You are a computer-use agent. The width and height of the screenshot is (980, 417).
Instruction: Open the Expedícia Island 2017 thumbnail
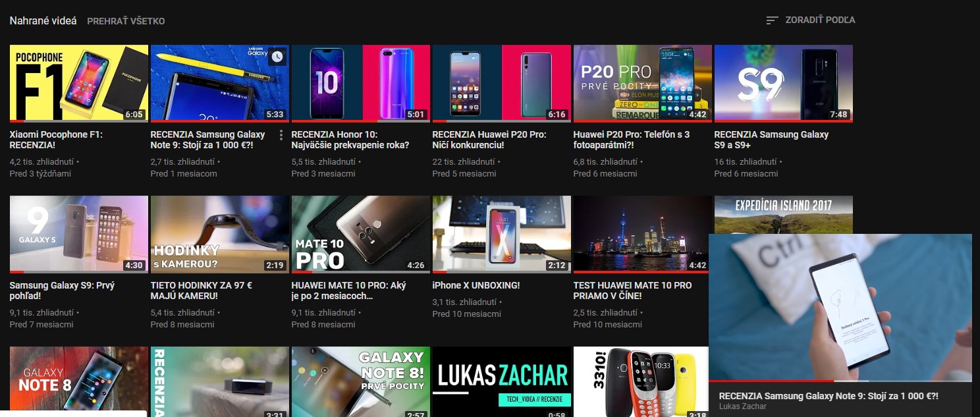point(784,214)
